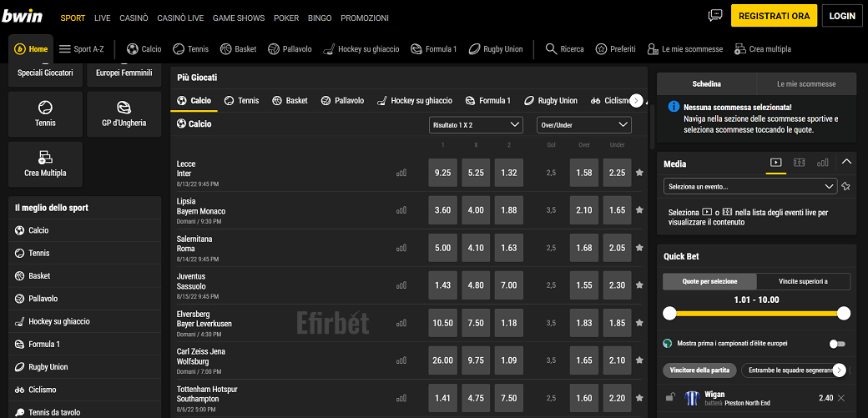868x418 pixels.
Task: Open Ricerca search icon
Action: tap(565, 49)
